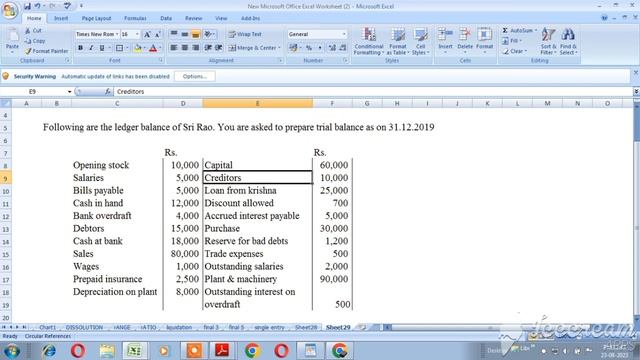Click the Office button logo
The height and width of the screenshot is (360, 640).
(x=9, y=10)
